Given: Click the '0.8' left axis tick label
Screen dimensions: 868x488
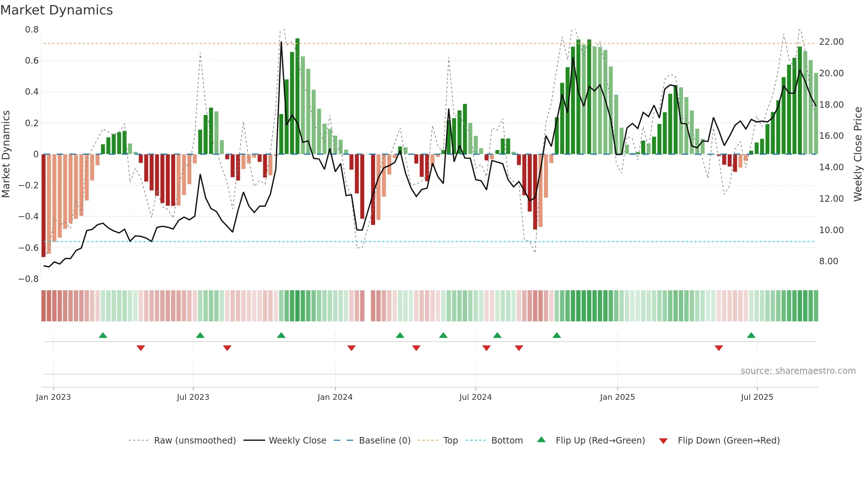Looking at the screenshot, I should click(32, 30).
